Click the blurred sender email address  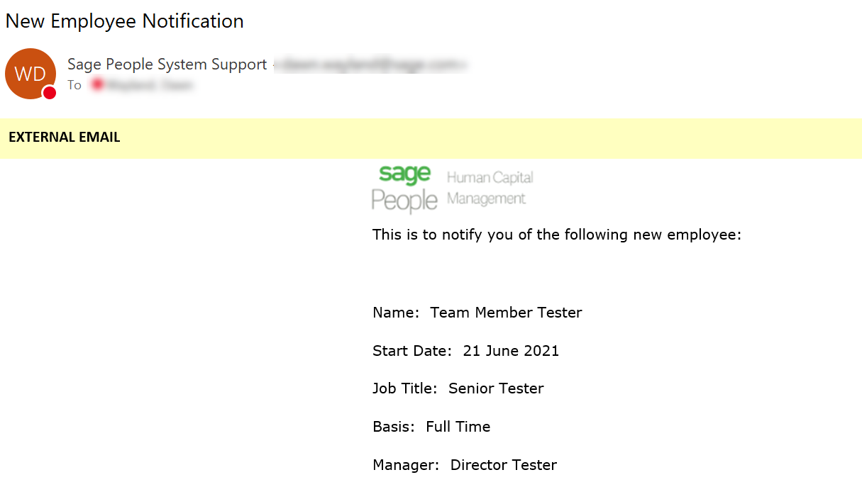[370, 65]
